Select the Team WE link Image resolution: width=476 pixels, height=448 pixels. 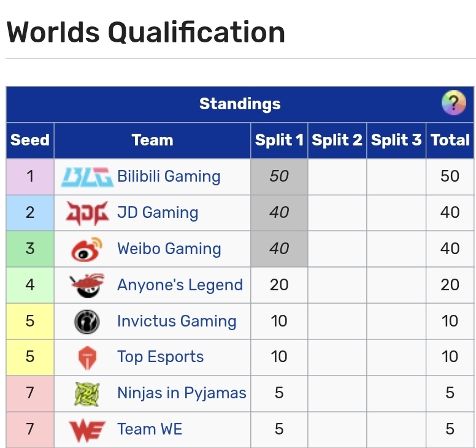click(x=150, y=430)
